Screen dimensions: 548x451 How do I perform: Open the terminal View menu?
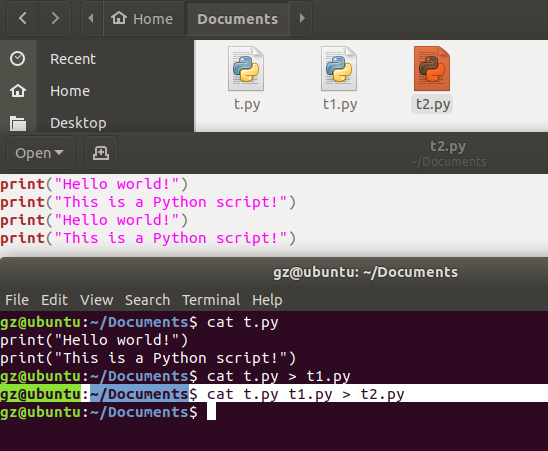[x=96, y=300]
